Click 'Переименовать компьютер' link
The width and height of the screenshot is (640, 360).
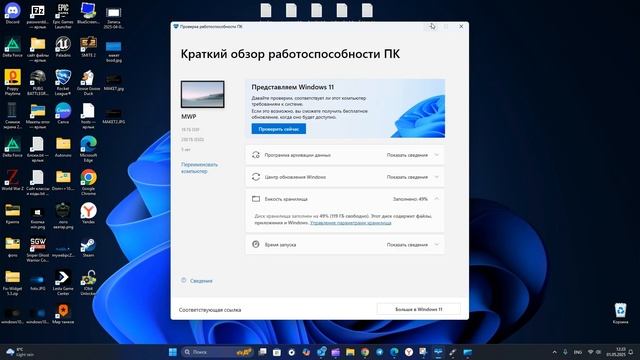(200, 168)
